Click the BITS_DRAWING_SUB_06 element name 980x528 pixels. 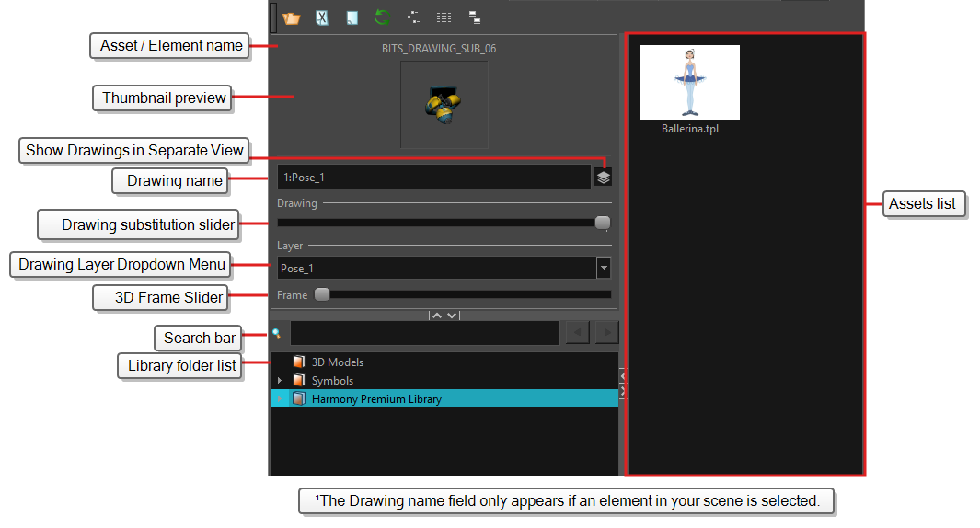[439, 48]
